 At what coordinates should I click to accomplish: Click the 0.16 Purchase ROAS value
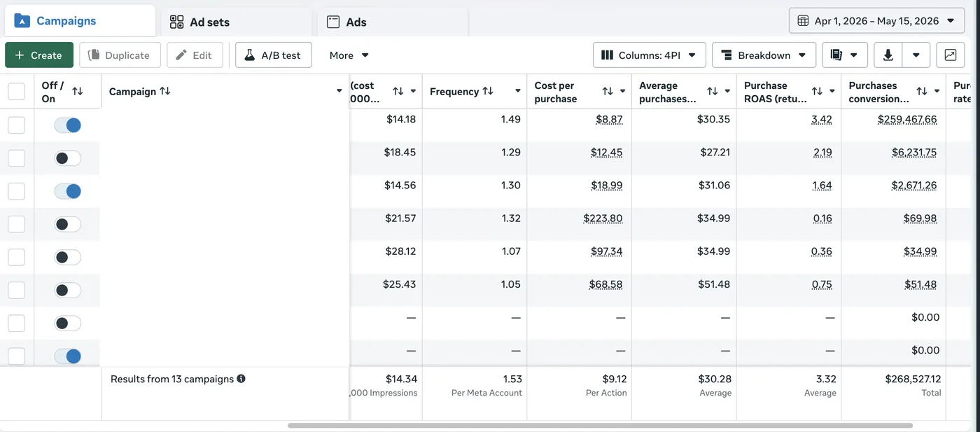[822, 218]
